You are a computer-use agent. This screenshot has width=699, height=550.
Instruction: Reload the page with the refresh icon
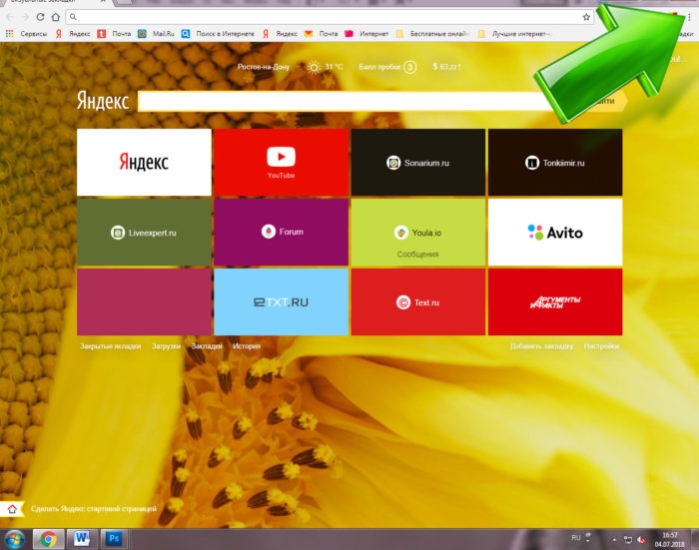[x=40, y=17]
